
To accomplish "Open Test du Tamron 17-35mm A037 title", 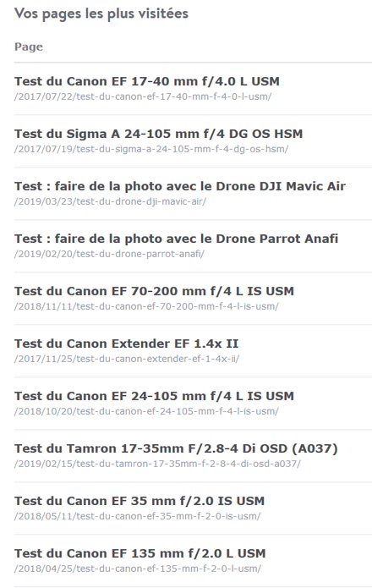I will [x=176, y=449].
